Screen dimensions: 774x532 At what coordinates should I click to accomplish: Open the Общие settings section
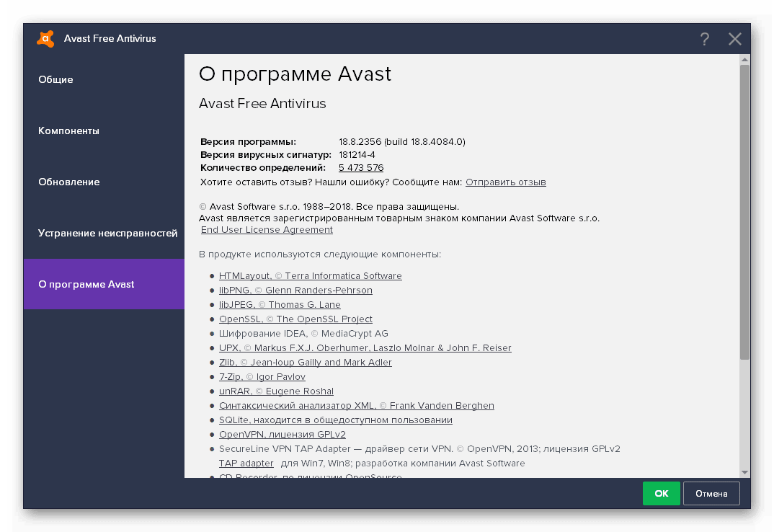tap(55, 79)
